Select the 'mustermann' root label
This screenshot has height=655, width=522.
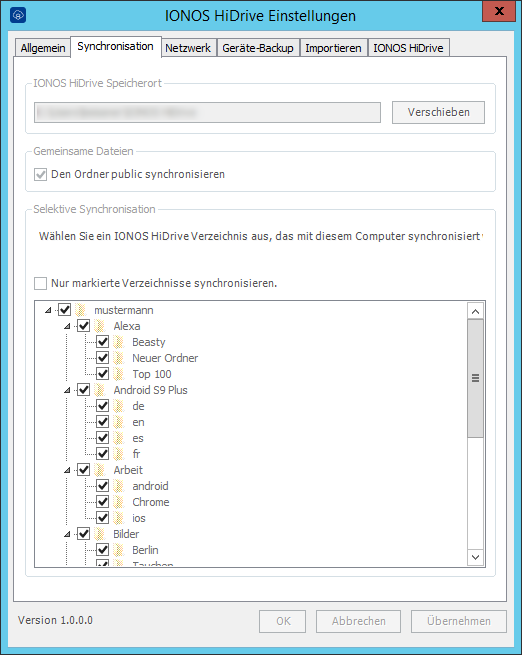124,310
